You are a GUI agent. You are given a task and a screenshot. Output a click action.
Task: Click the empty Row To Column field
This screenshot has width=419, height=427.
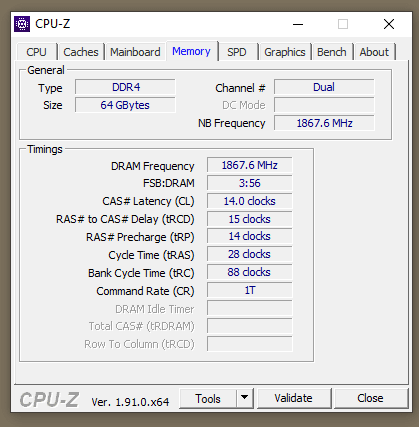250,344
